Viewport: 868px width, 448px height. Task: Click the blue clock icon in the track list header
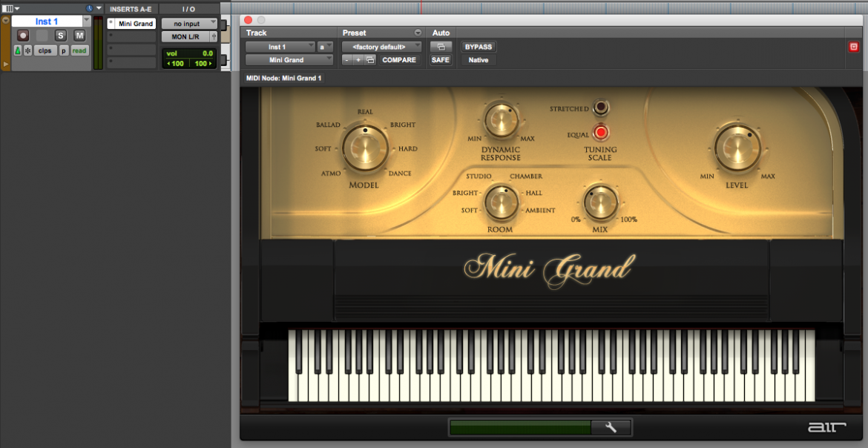(x=89, y=8)
